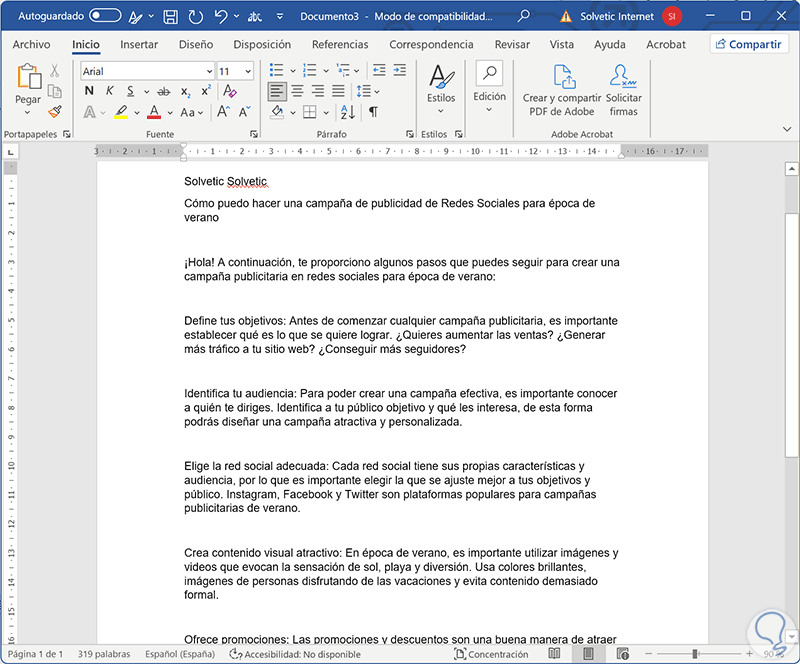
Task: Click the Undo arrow icon
Action: (x=220, y=16)
